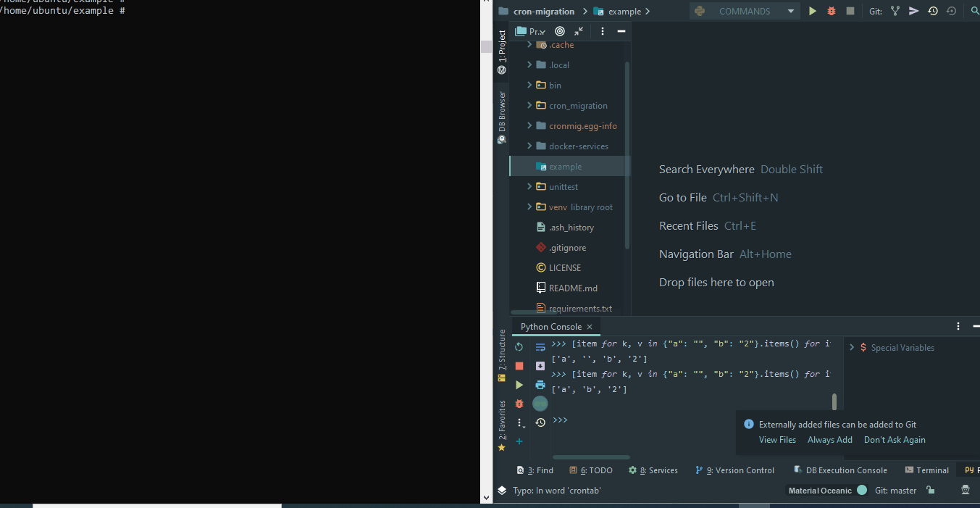Image resolution: width=980 pixels, height=508 pixels.
Task: Open Search Everywhere with the magnifier icon
Action: tap(975, 11)
